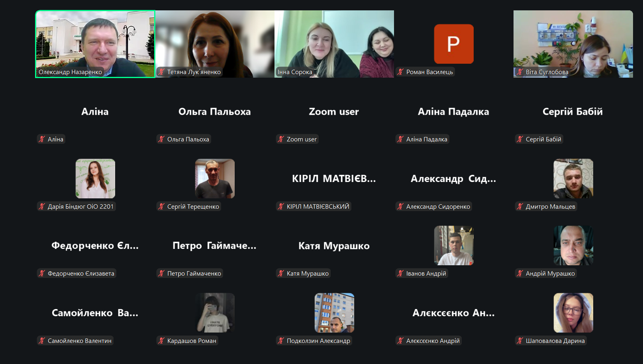Click Дарія Біндюг's profile picture
Image resolution: width=643 pixels, height=364 pixels.
pos(95,178)
